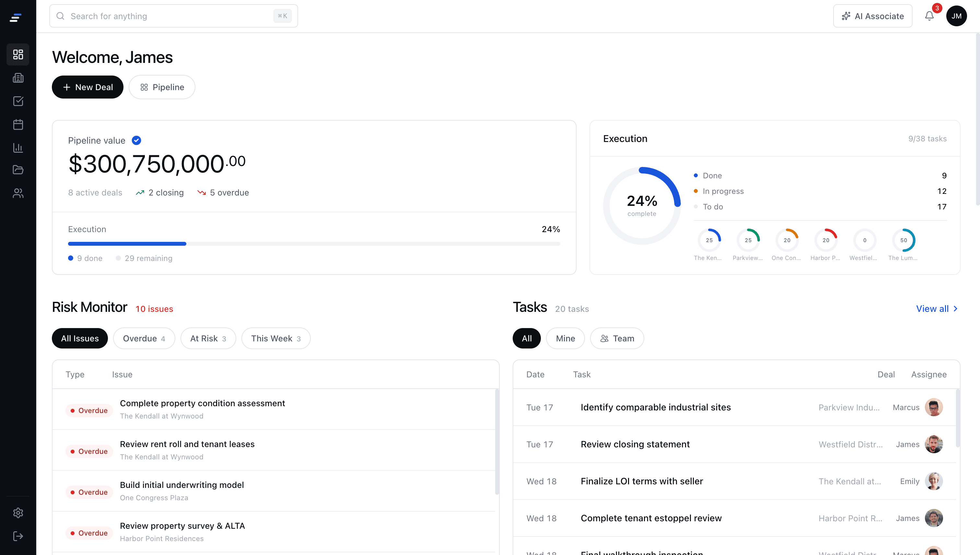Launch the AI Associate assistant
980x555 pixels.
(x=872, y=16)
